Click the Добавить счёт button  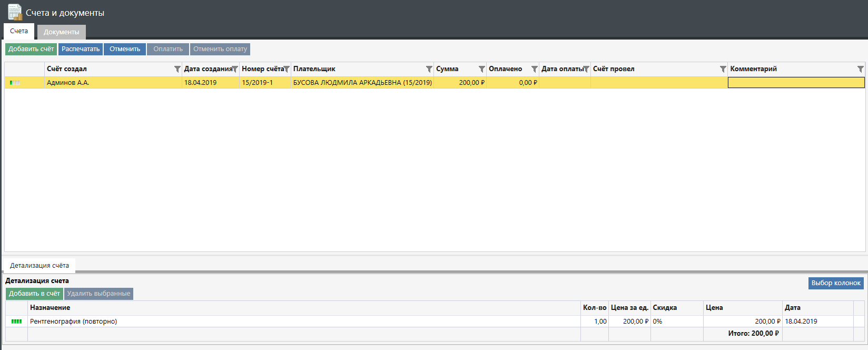point(31,49)
